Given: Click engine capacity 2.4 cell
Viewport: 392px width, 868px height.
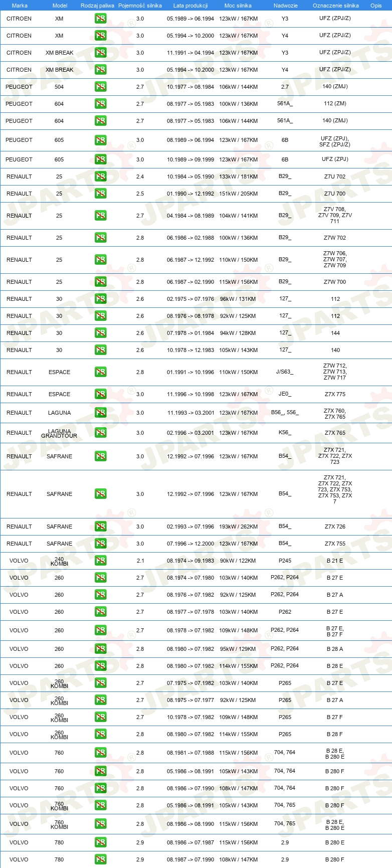Looking at the screenshot, I should coord(140,177).
